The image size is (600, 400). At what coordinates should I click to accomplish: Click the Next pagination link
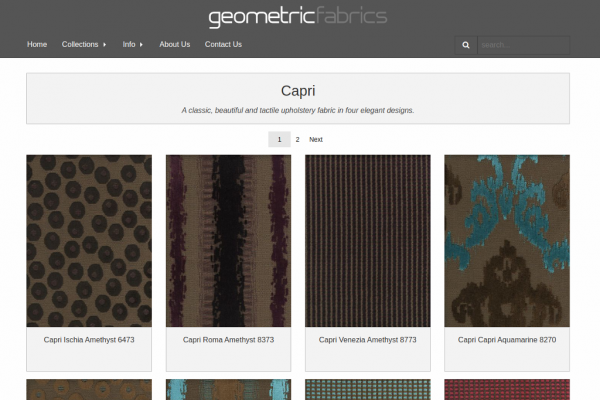(x=316, y=140)
